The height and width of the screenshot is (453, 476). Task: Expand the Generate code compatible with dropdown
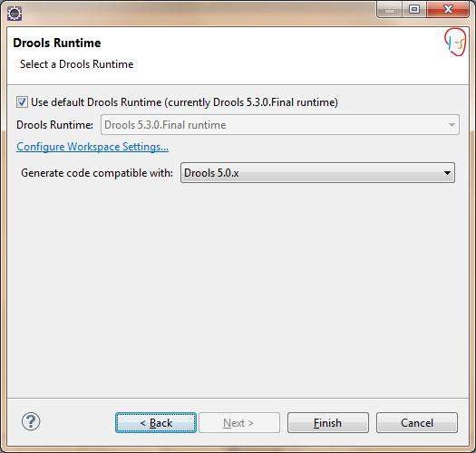317,173
